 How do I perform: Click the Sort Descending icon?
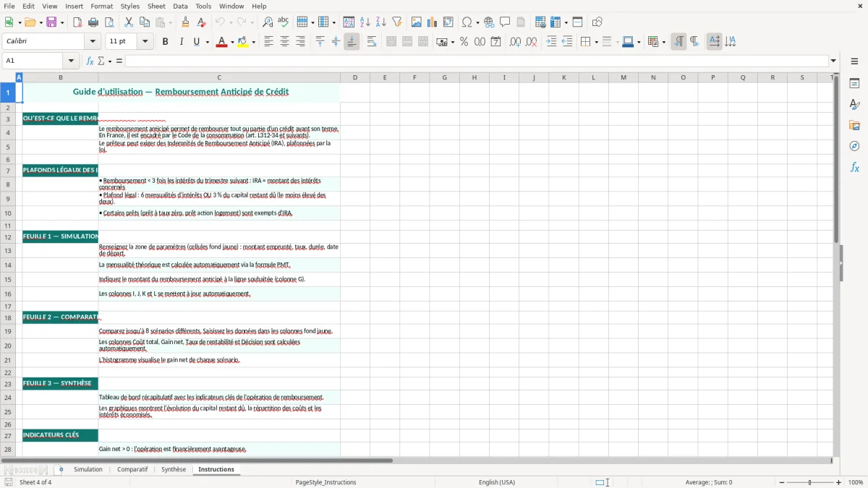(x=381, y=22)
